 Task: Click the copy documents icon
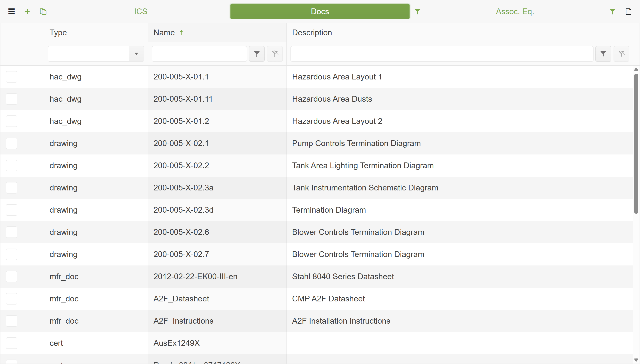tap(43, 12)
